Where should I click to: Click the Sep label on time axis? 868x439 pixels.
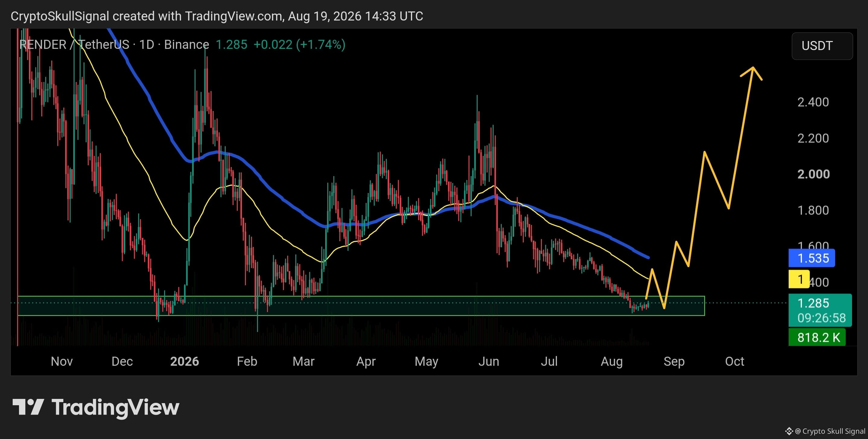[674, 361]
